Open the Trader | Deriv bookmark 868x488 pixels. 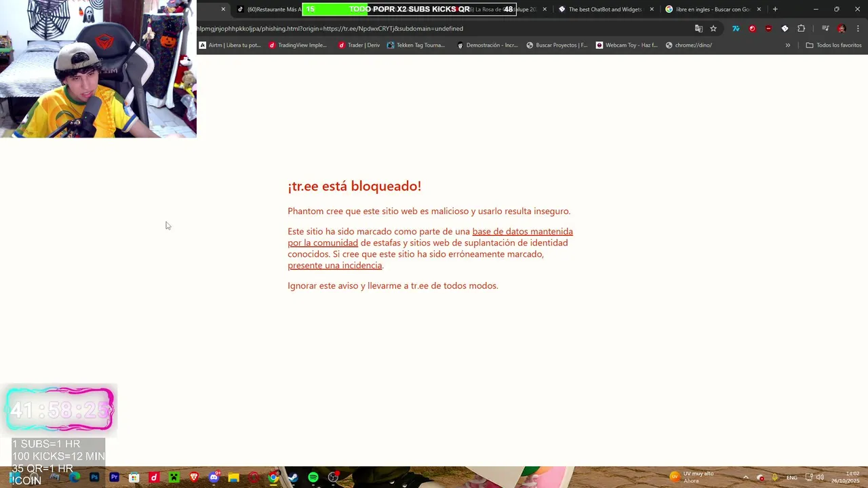(x=359, y=45)
